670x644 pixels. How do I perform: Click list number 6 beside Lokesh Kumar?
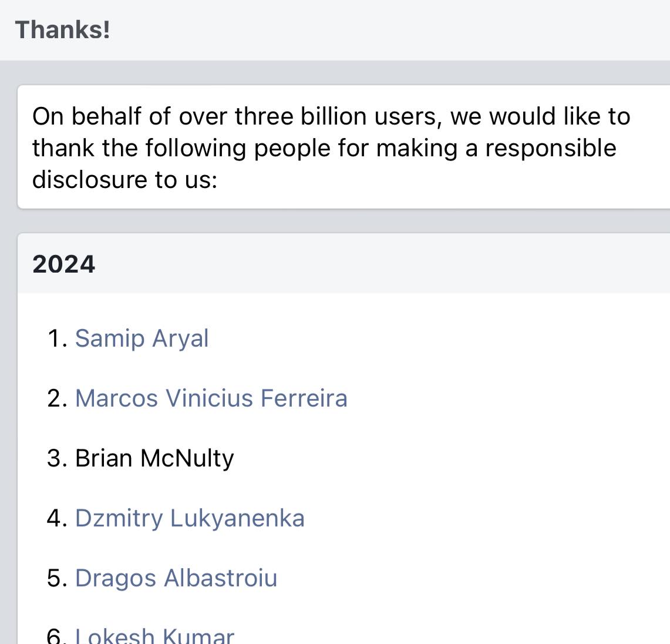pos(56,636)
